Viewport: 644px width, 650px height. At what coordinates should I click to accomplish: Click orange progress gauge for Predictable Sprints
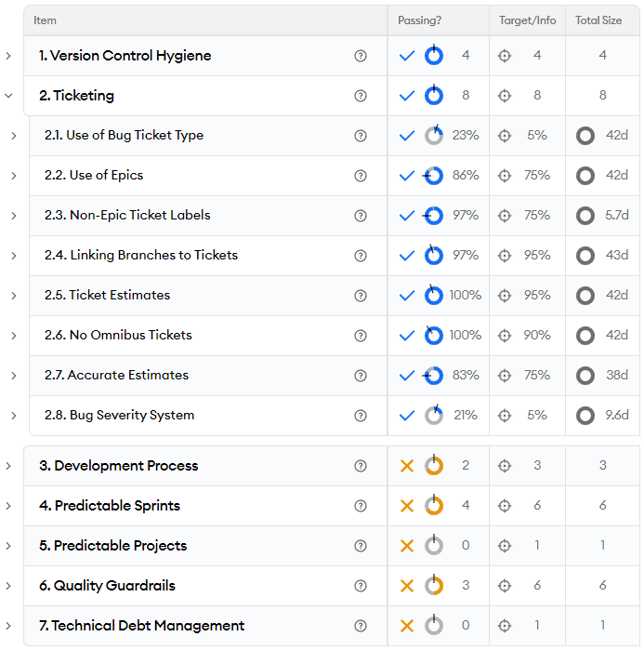click(x=434, y=505)
